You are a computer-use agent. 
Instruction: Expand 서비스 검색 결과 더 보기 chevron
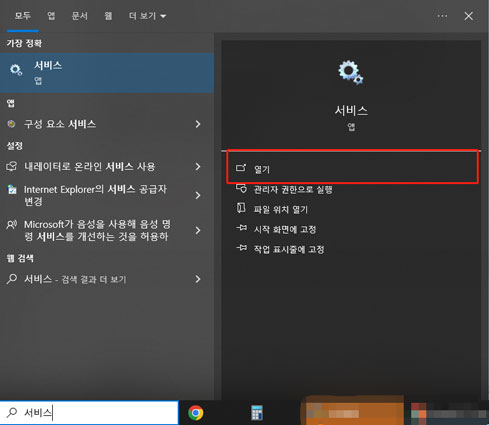click(x=198, y=279)
